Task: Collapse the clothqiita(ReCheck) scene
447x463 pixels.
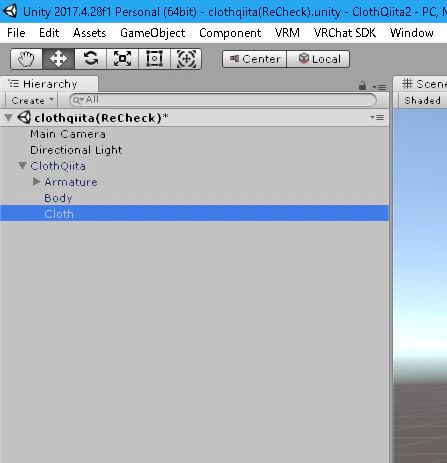Action: pos(9,118)
